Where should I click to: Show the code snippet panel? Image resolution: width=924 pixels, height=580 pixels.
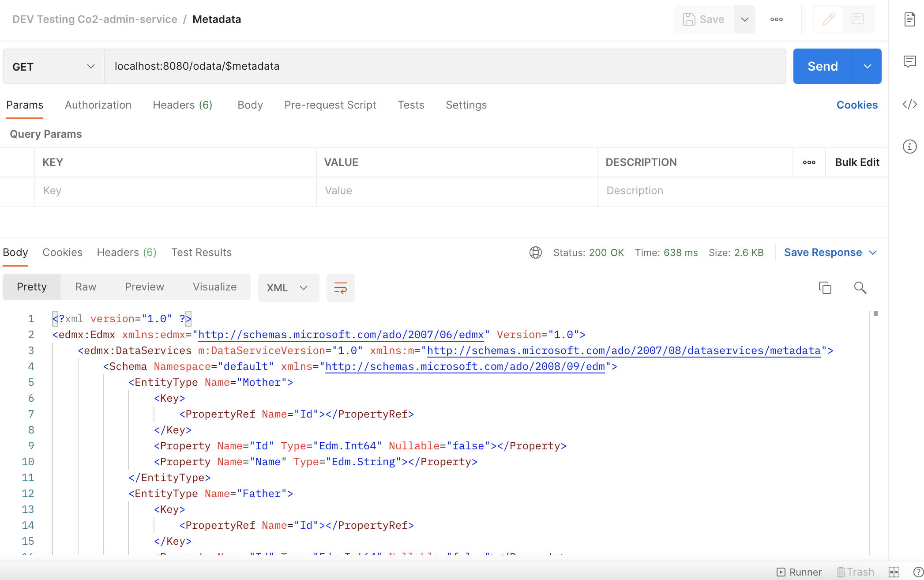[x=909, y=104]
